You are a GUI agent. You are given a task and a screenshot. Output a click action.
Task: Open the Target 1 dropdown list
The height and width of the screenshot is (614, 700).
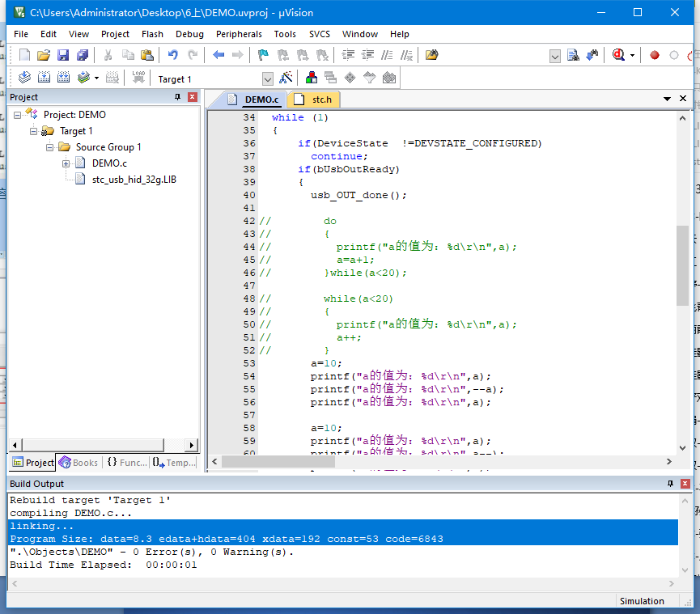[268, 79]
